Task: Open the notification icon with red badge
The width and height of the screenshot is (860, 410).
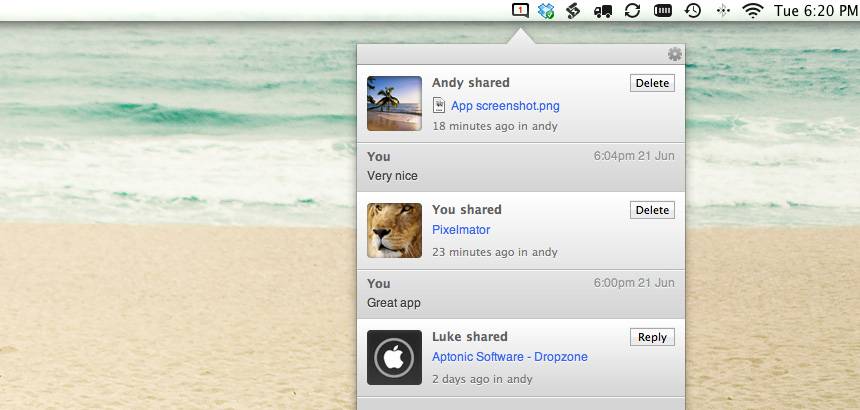Action: [520, 11]
